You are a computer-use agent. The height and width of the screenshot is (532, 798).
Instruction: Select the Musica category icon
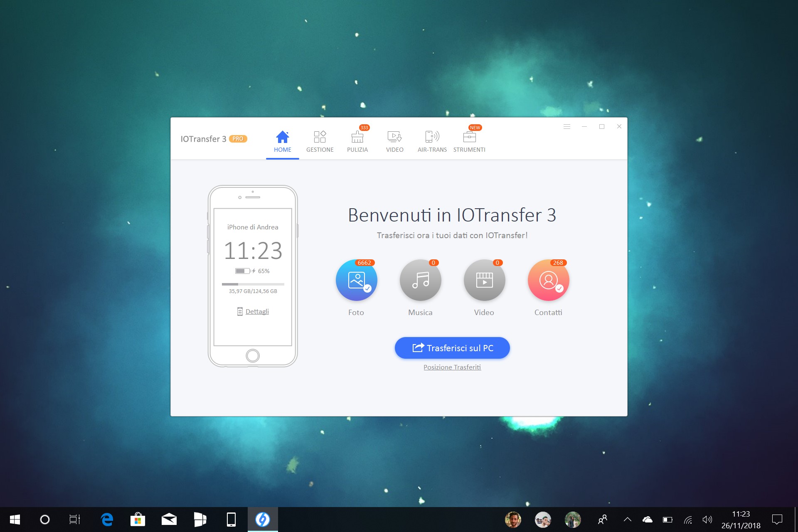pyautogui.click(x=421, y=280)
